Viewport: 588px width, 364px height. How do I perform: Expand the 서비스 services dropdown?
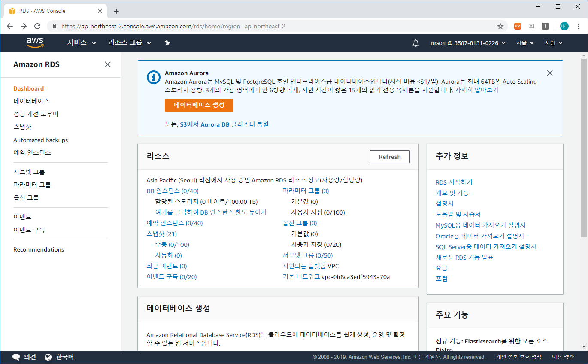coord(82,43)
